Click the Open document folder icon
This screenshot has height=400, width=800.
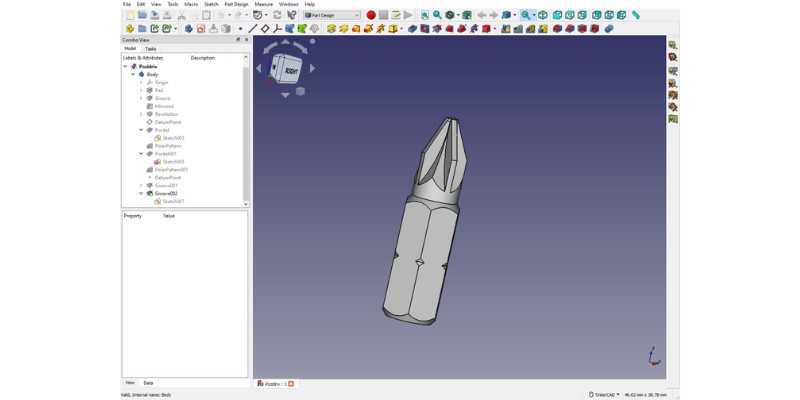pos(142,15)
